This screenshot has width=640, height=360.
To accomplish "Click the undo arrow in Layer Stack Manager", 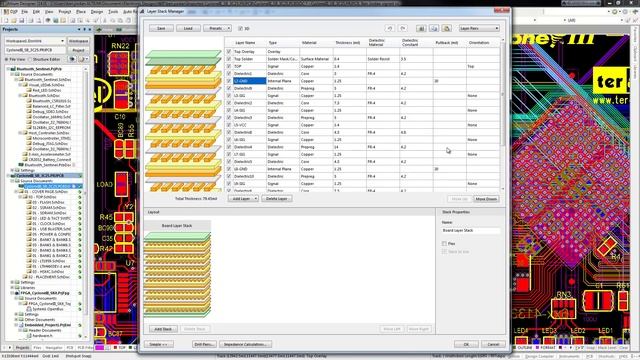I will click(x=390, y=28).
